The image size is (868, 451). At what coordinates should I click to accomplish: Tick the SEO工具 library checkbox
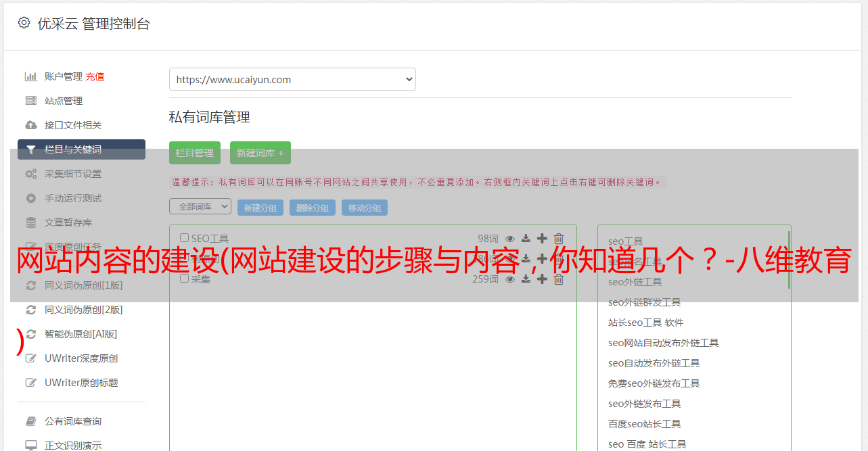coord(184,238)
